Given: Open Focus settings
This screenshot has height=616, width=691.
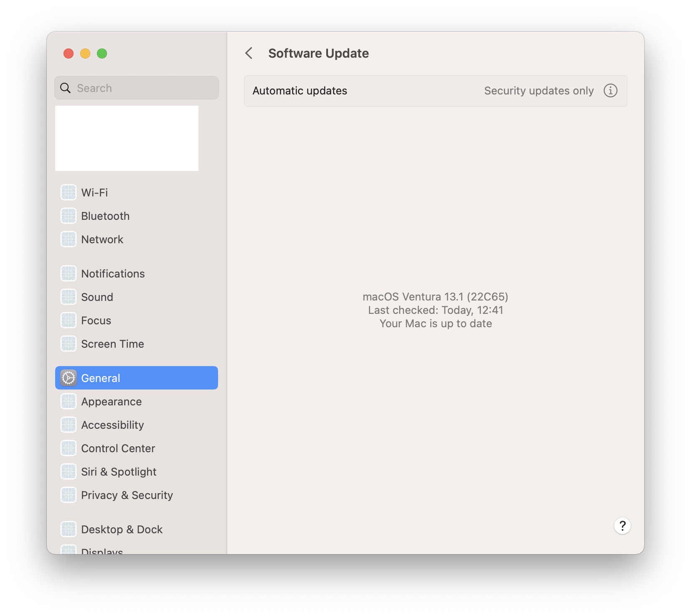Looking at the screenshot, I should coord(137,320).
